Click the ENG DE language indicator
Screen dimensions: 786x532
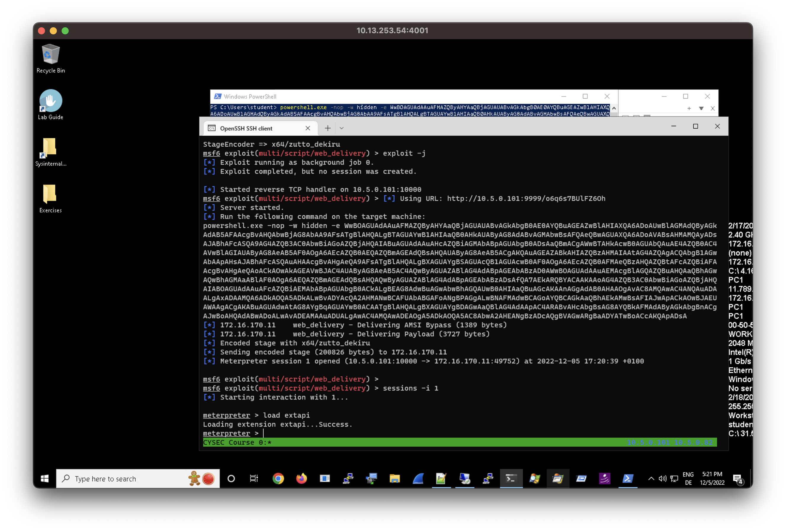[688, 479]
